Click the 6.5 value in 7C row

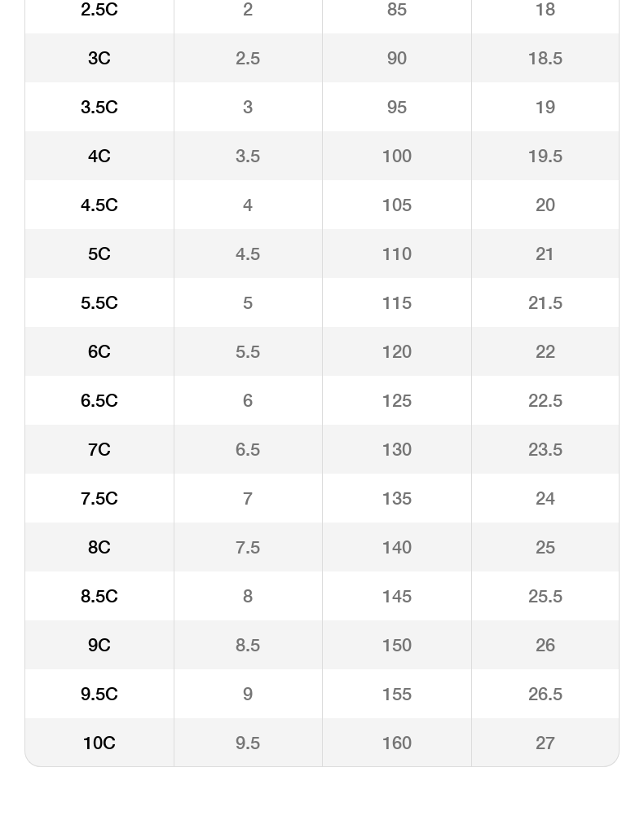point(248,450)
